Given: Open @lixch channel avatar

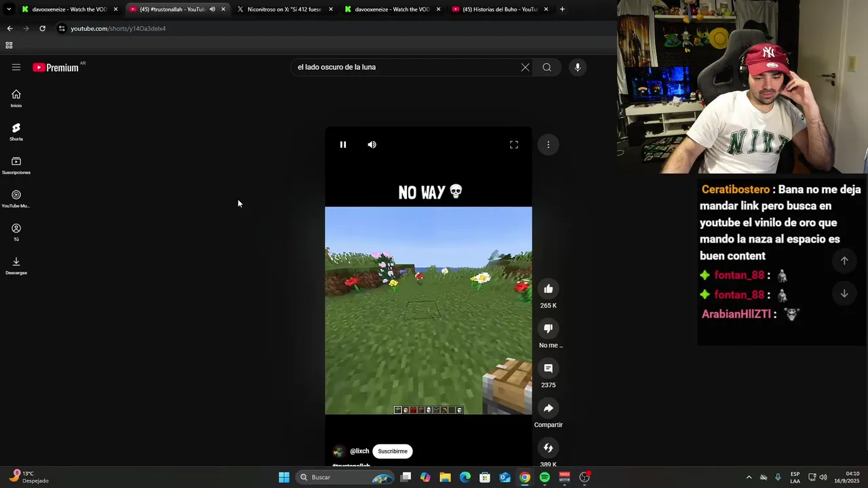Looking at the screenshot, I should (338, 451).
